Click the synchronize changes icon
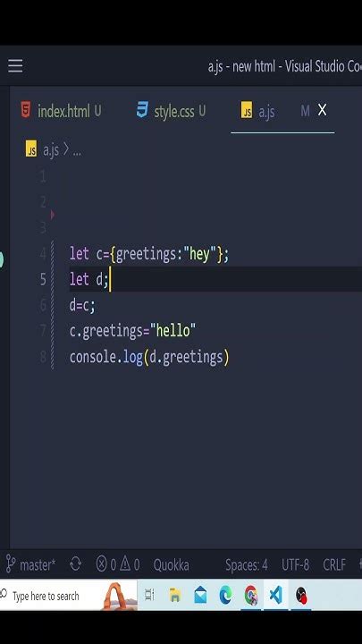The image size is (362, 644). click(75, 564)
